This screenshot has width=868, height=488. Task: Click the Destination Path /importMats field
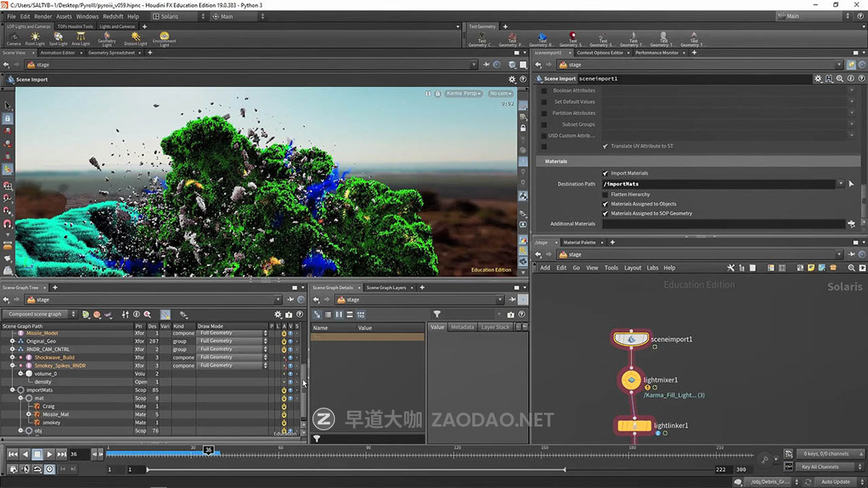pos(719,184)
